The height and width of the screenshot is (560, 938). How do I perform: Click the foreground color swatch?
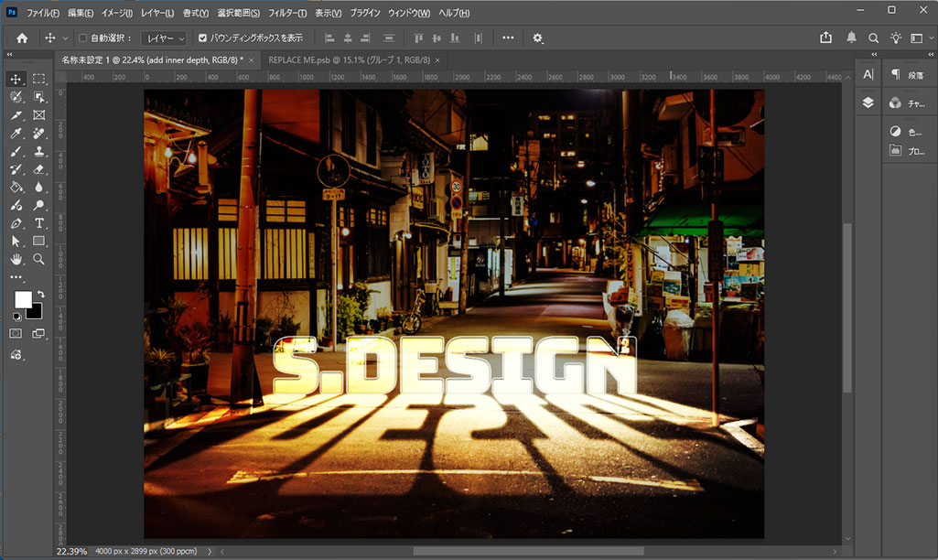(22, 299)
